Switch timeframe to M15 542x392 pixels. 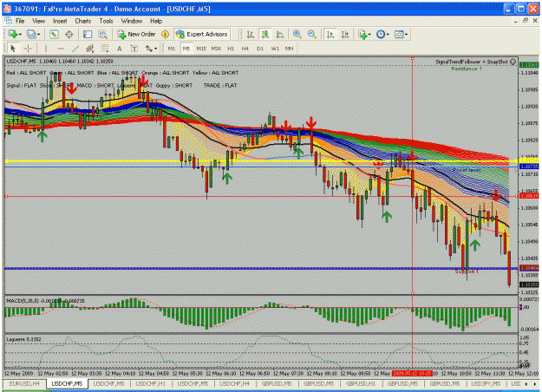coord(201,49)
